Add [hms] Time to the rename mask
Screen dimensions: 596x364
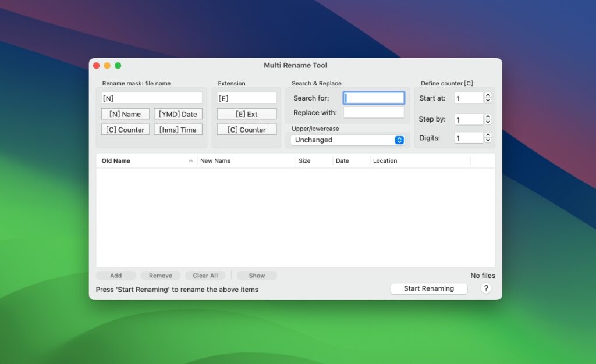(178, 129)
